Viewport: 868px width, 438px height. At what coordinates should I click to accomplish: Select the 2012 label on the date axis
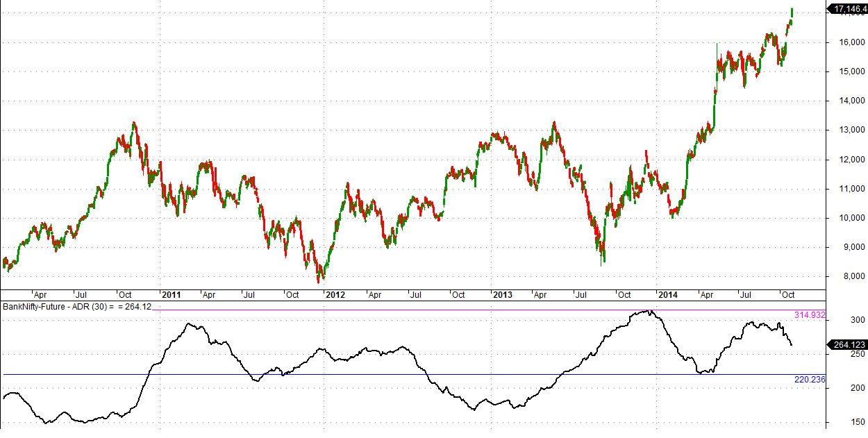[336, 294]
